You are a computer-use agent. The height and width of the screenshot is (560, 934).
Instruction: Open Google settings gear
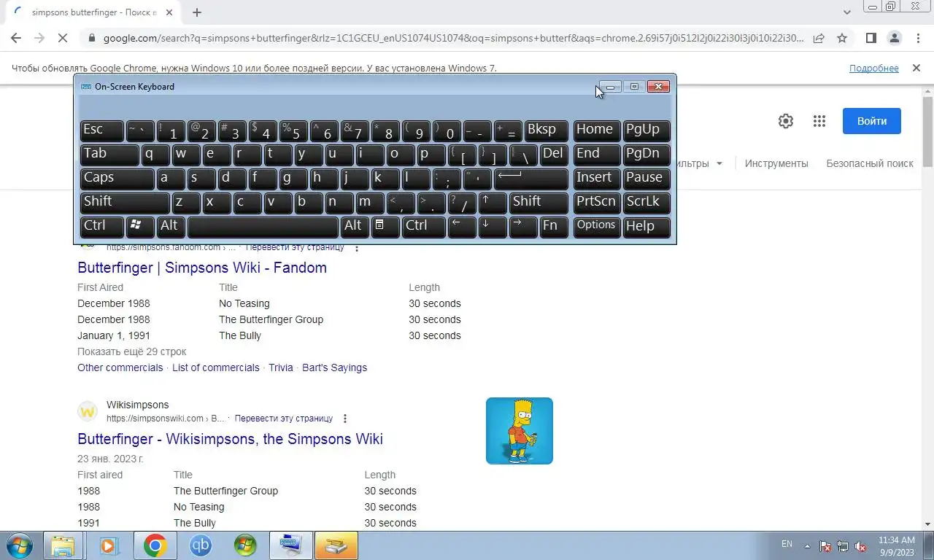pyautogui.click(x=786, y=121)
